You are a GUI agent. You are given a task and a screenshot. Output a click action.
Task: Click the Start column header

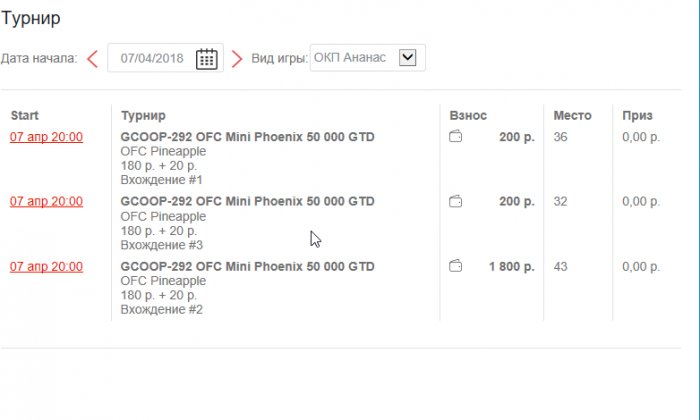pyautogui.click(x=24, y=115)
